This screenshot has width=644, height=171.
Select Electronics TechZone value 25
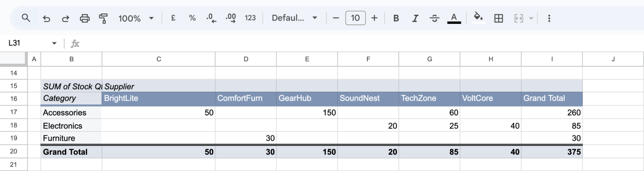429,126
